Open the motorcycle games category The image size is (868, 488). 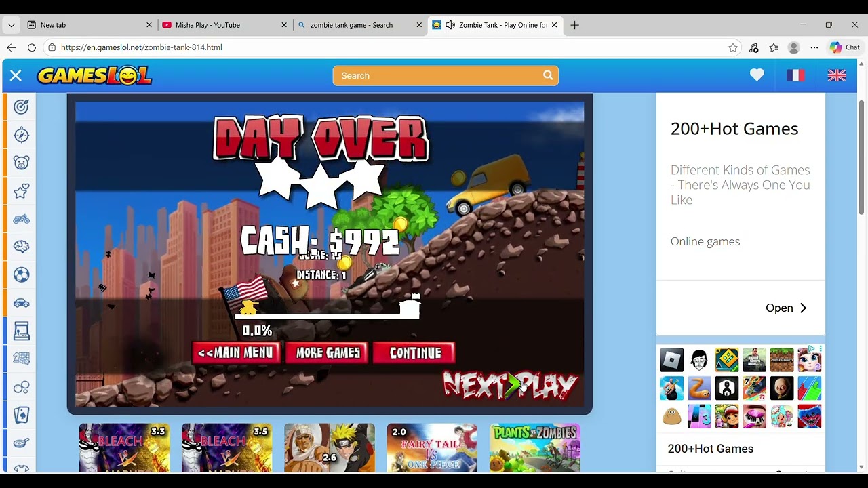(21, 219)
